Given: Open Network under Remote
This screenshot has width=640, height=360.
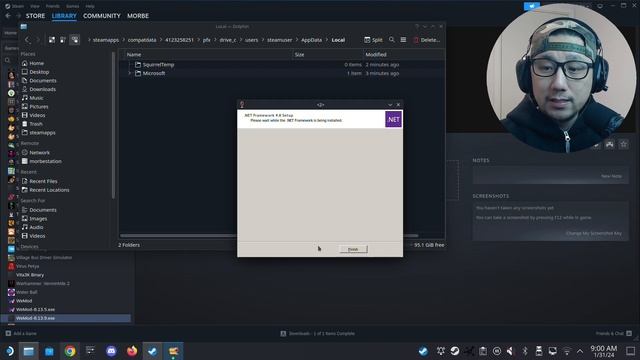Looking at the screenshot, I should click(x=36, y=152).
